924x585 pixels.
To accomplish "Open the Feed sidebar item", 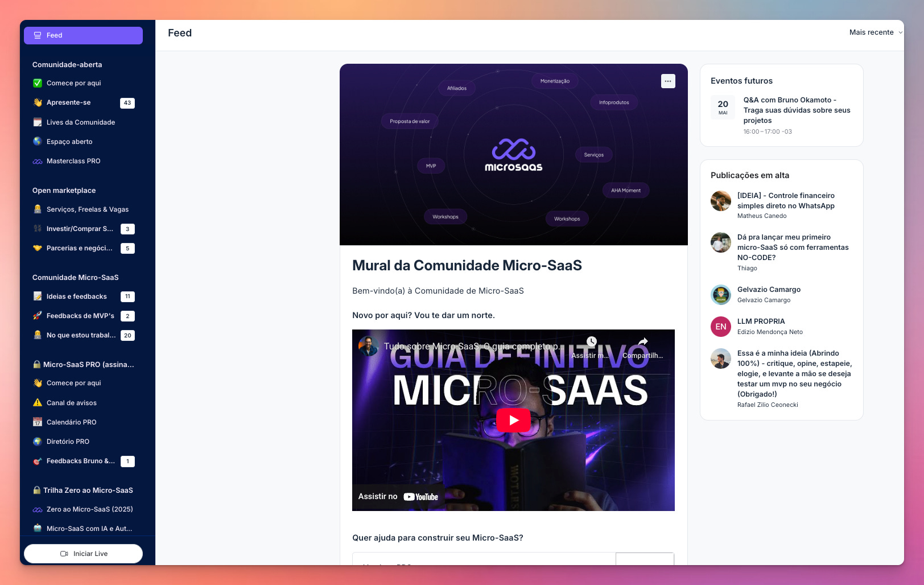I will click(83, 35).
